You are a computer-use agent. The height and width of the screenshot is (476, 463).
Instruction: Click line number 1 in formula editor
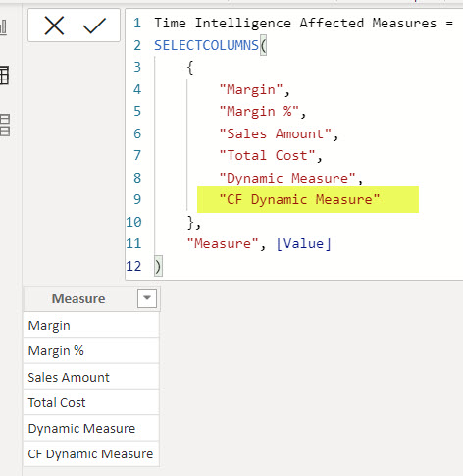point(137,24)
